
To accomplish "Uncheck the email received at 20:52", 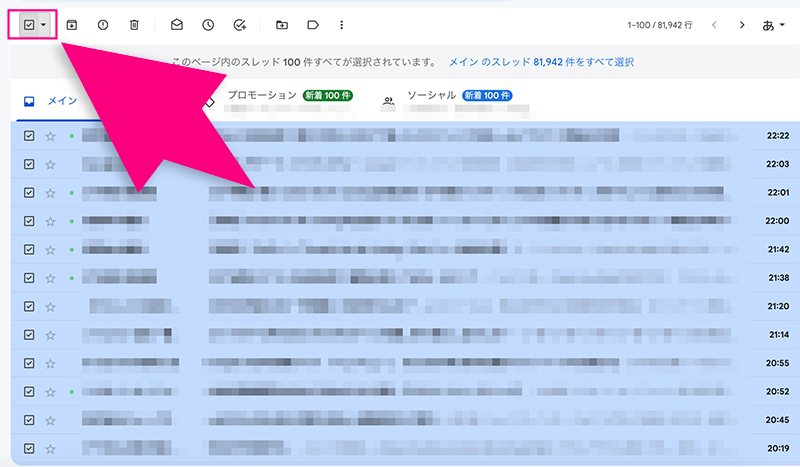I will pyautogui.click(x=29, y=391).
